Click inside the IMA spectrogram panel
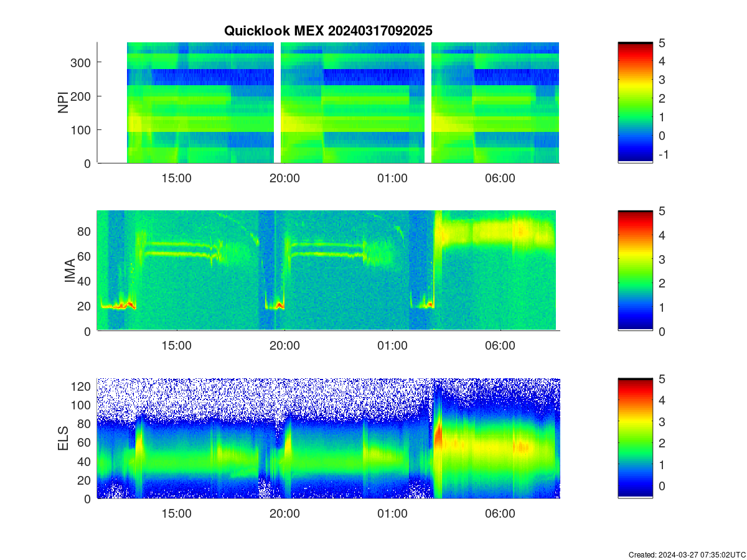The width and height of the screenshot is (747, 560). point(328,271)
